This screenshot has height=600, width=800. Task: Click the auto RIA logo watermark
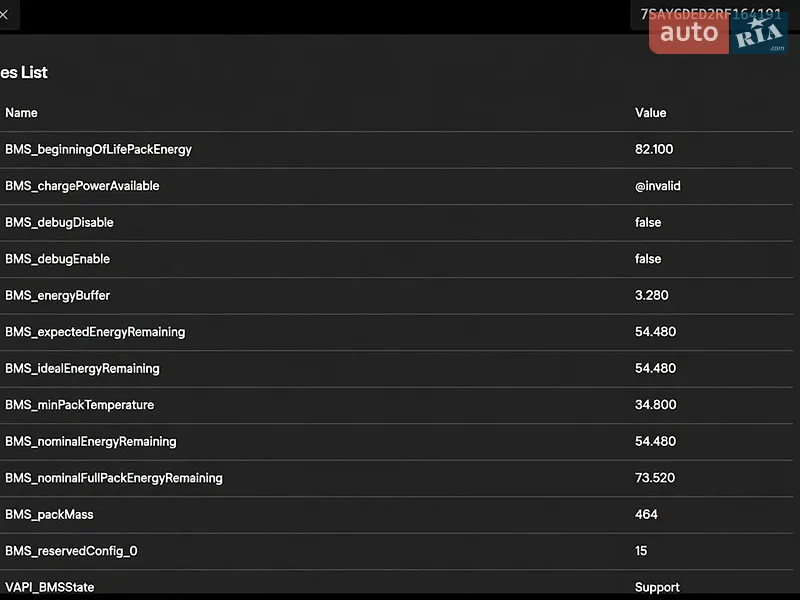718,33
